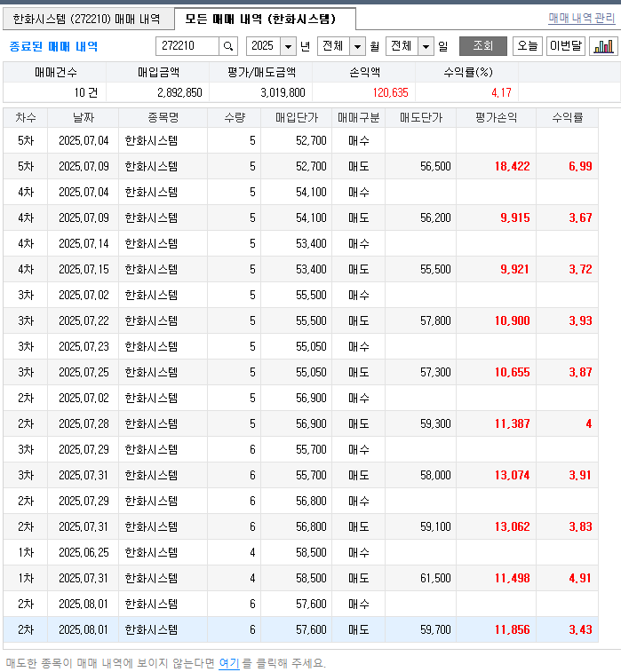Click the 2025.07.29 date on the 56,800 row
This screenshot has width=621, height=672.
pyautogui.click(x=84, y=501)
